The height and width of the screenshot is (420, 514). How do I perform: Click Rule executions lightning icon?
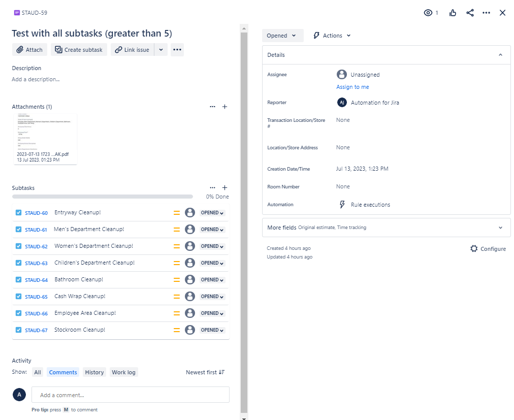click(x=342, y=204)
